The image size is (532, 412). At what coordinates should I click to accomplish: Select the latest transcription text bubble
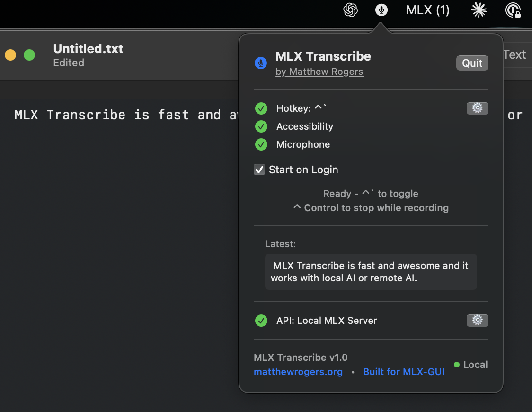[x=371, y=272]
